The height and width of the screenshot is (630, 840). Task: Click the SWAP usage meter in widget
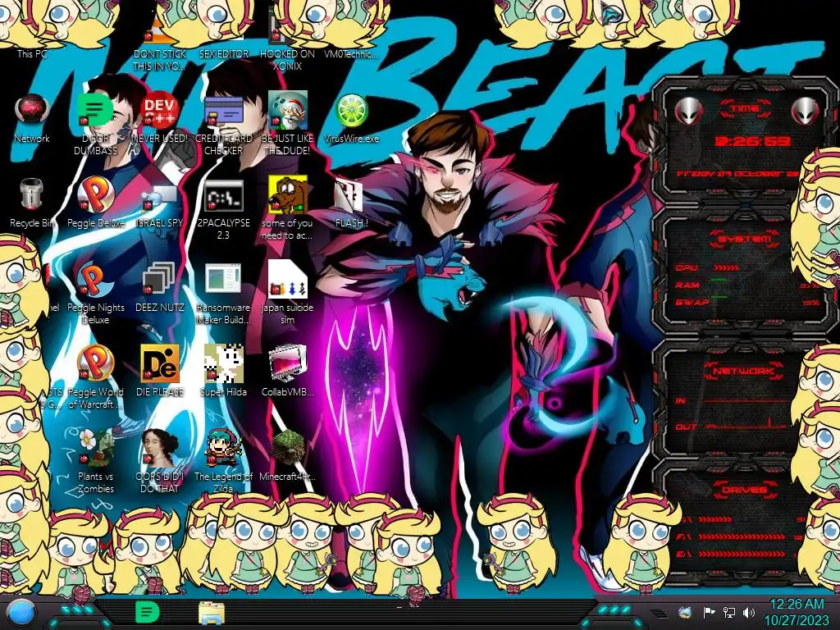tap(719, 297)
